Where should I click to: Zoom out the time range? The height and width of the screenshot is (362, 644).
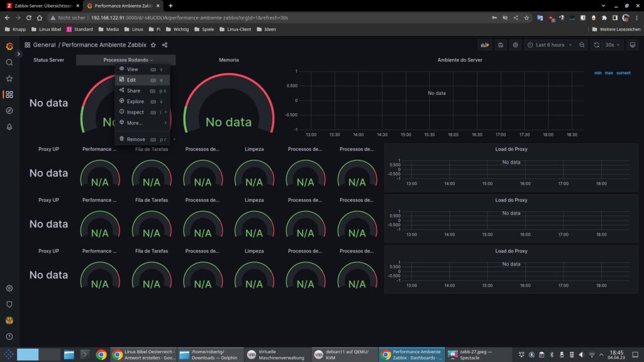pyautogui.click(x=582, y=45)
